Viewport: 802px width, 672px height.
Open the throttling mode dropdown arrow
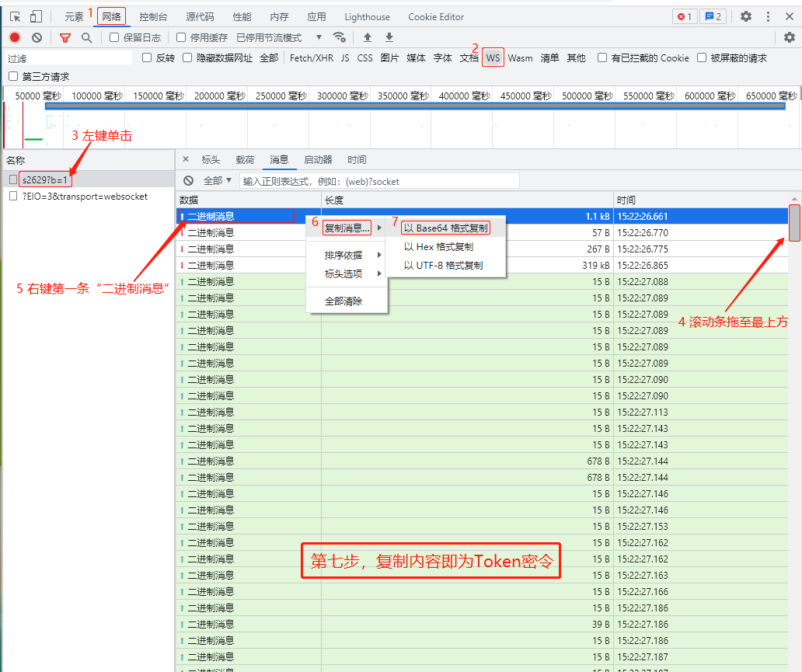pyautogui.click(x=319, y=37)
